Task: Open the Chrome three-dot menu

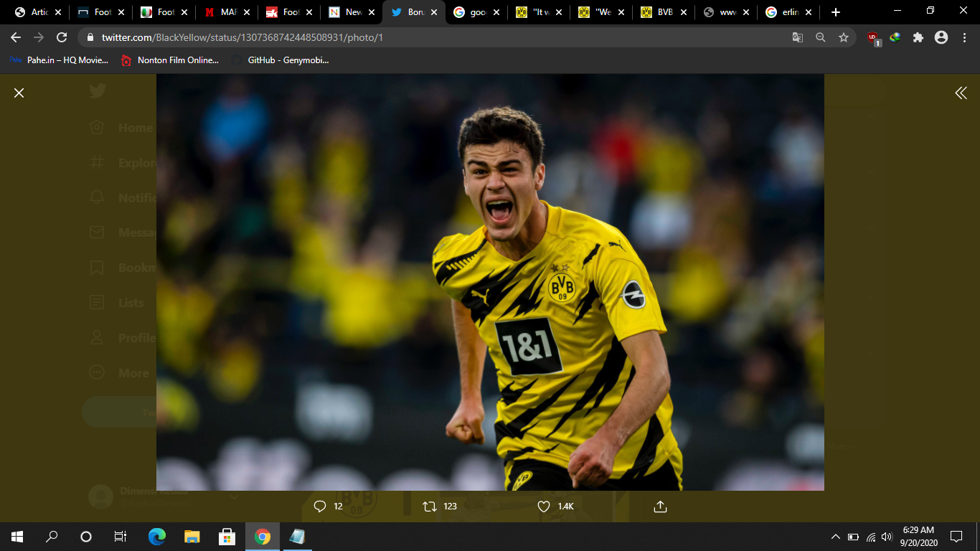Action: [x=963, y=37]
